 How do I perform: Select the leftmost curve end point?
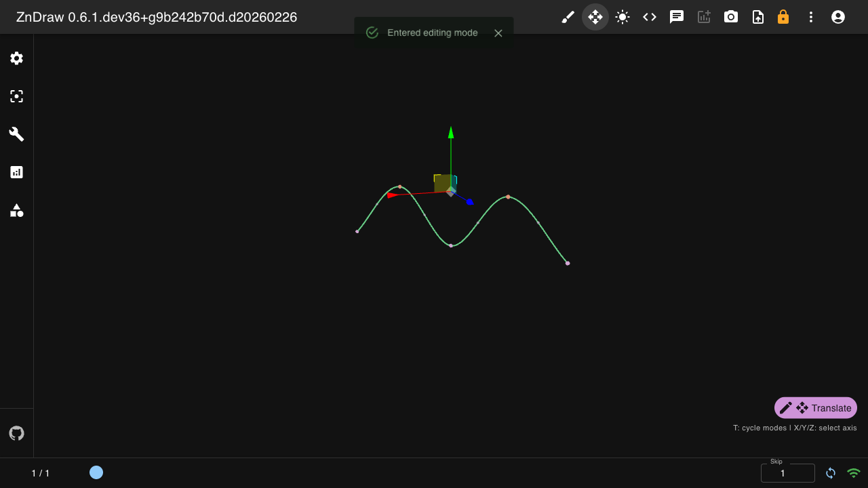coord(357,232)
